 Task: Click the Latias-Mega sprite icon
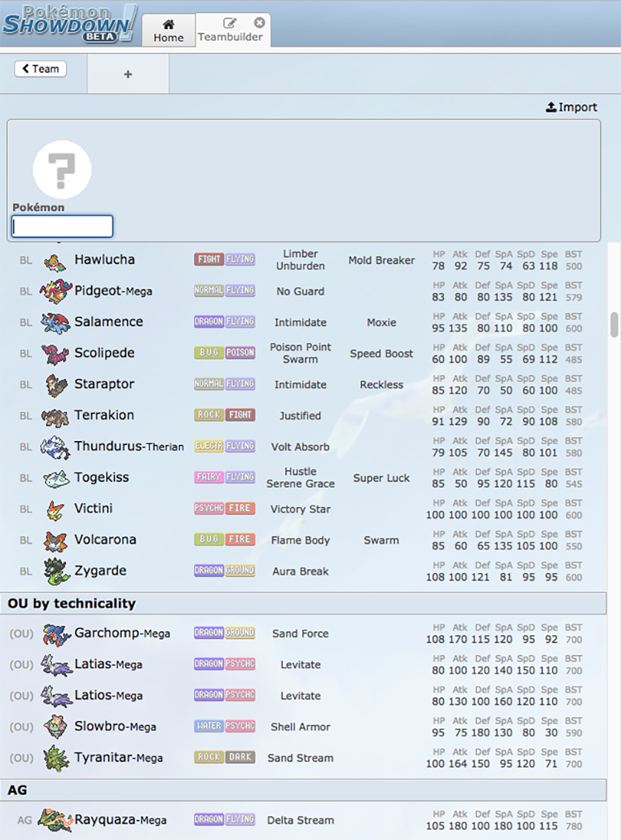click(56, 665)
